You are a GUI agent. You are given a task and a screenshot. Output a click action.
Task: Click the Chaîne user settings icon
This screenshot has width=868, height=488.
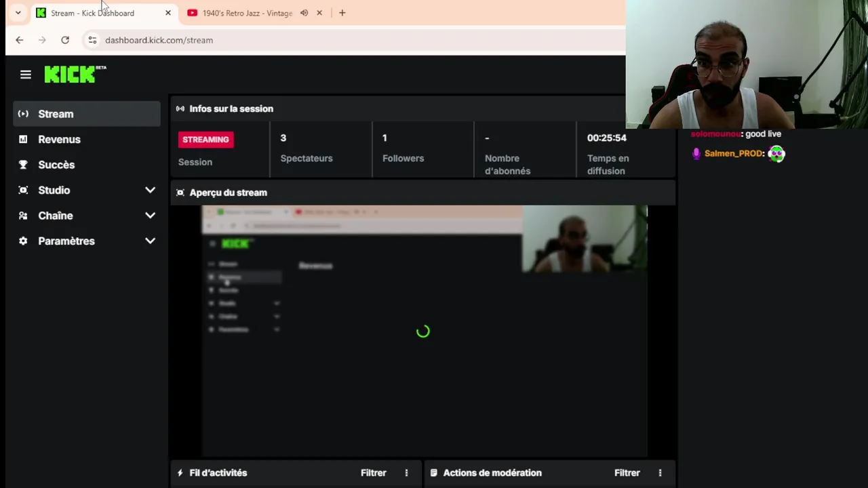(23, 216)
